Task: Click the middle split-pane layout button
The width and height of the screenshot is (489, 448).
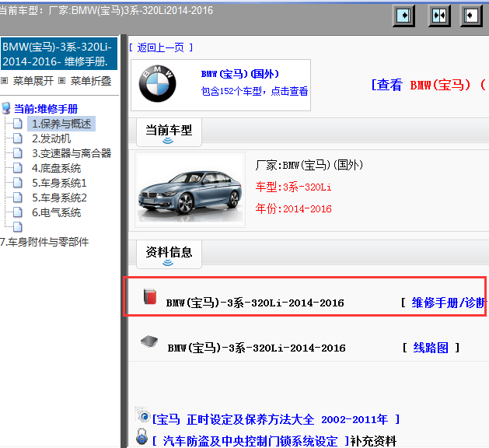Action: (x=439, y=16)
